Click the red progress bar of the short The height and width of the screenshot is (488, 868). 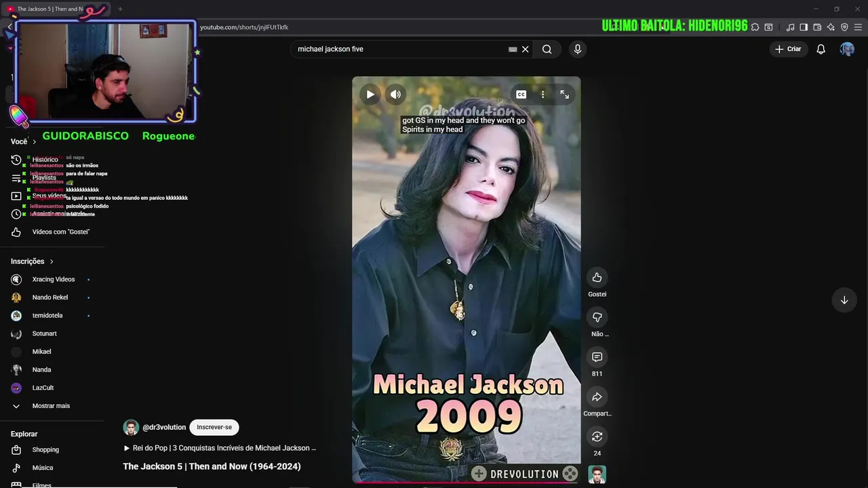pos(466,482)
